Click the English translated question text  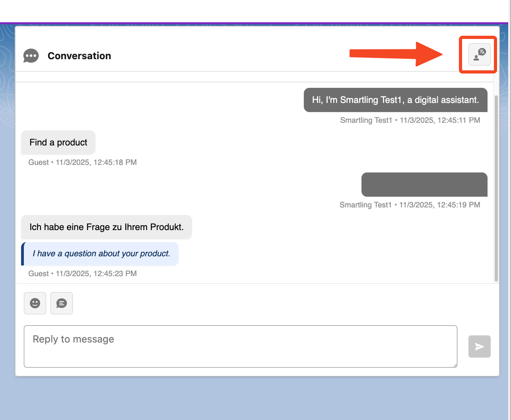click(101, 254)
